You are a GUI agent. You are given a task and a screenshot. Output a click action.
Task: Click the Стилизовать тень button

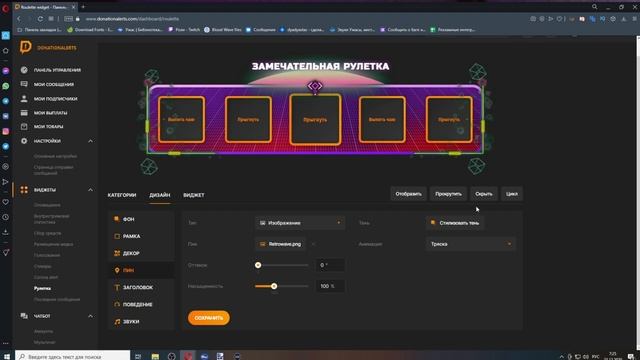(455, 223)
